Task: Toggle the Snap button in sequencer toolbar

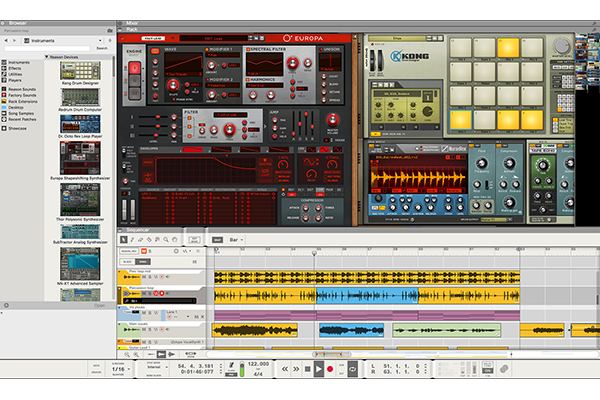Action: (x=217, y=240)
